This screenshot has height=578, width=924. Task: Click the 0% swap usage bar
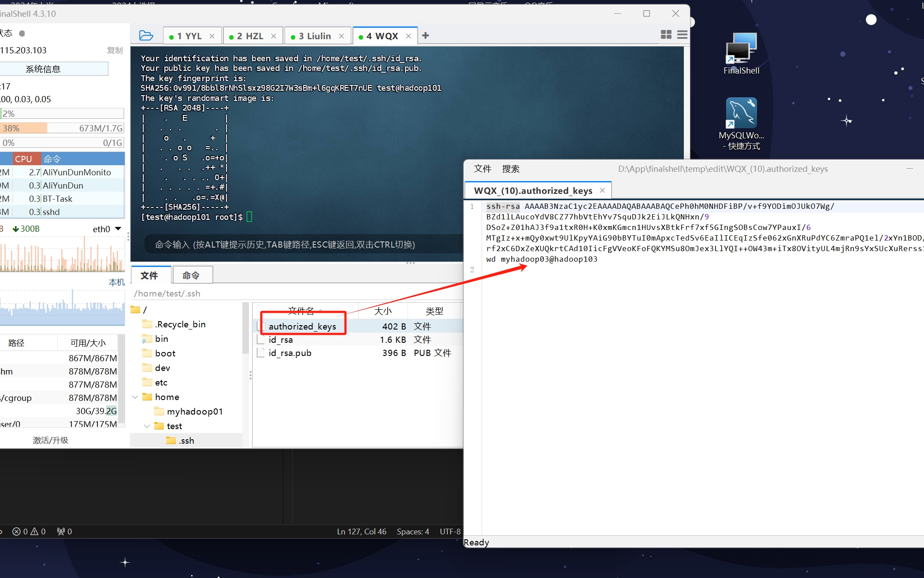(x=62, y=143)
